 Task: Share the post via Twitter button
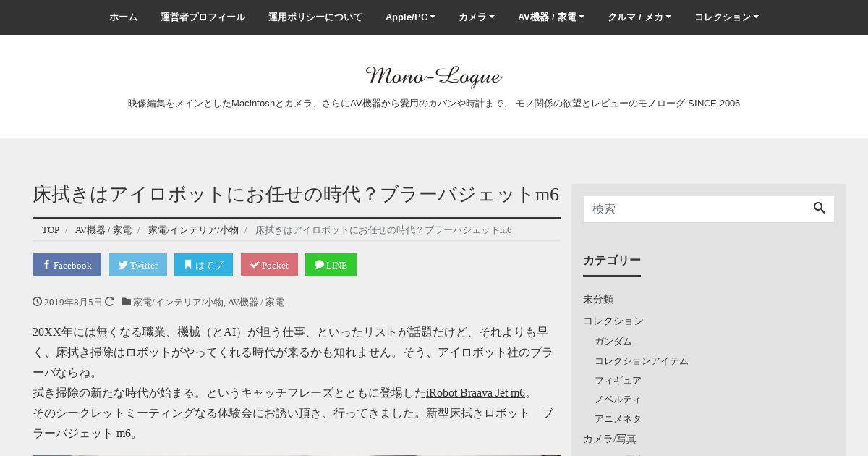[x=138, y=265]
